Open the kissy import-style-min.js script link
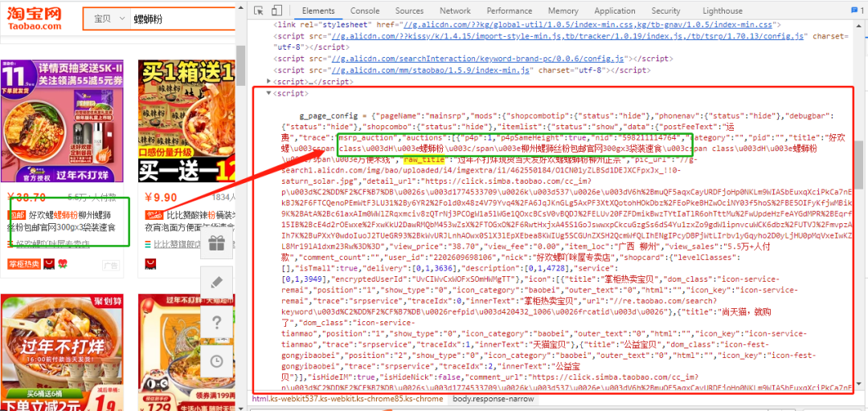This screenshot has width=868, height=411. pos(567,36)
